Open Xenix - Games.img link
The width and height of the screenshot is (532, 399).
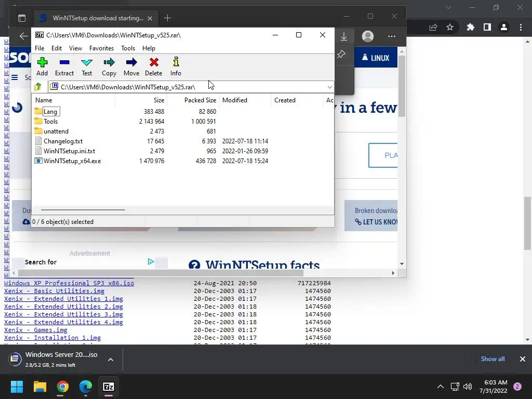(x=36, y=330)
